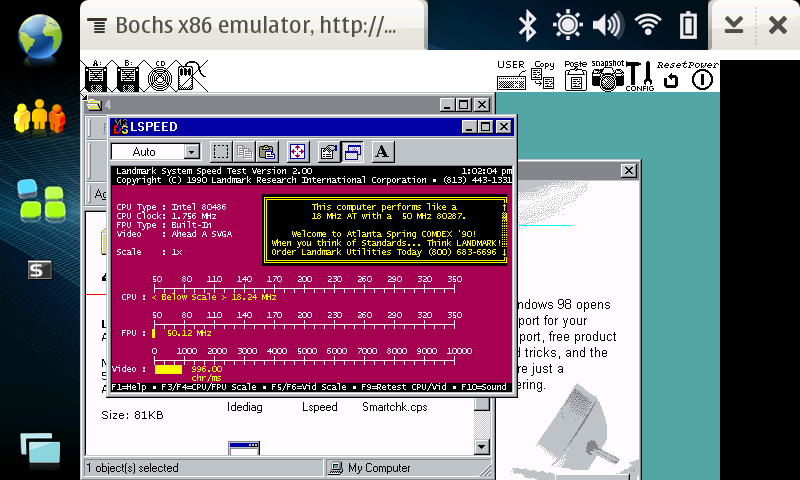
Task: Click the '50.12 MHz' FPU reading
Action: click(x=189, y=333)
